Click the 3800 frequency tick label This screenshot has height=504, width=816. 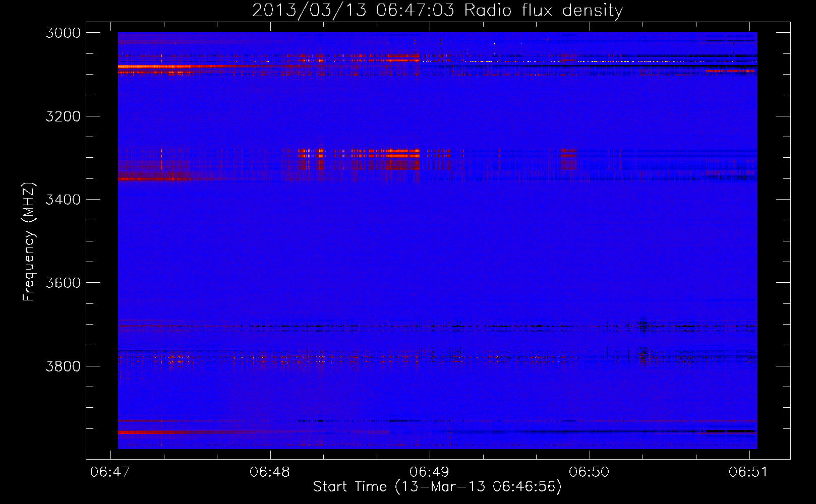63,366
